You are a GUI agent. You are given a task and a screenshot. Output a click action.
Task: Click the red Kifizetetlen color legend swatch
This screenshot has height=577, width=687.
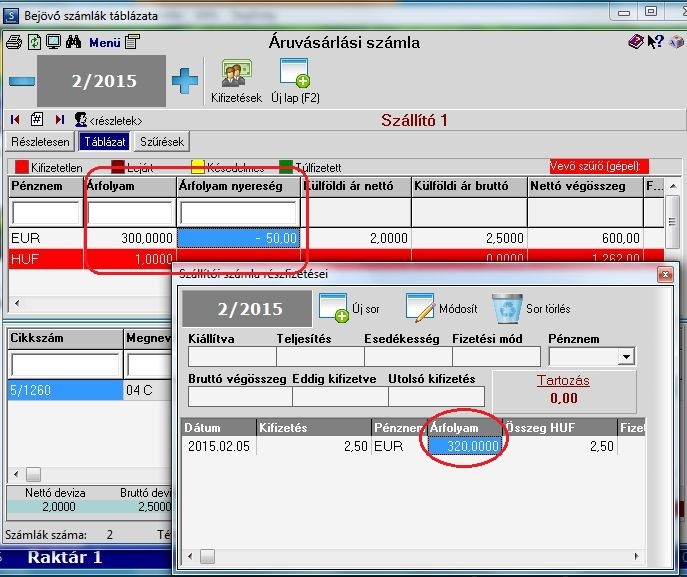(x=21, y=167)
